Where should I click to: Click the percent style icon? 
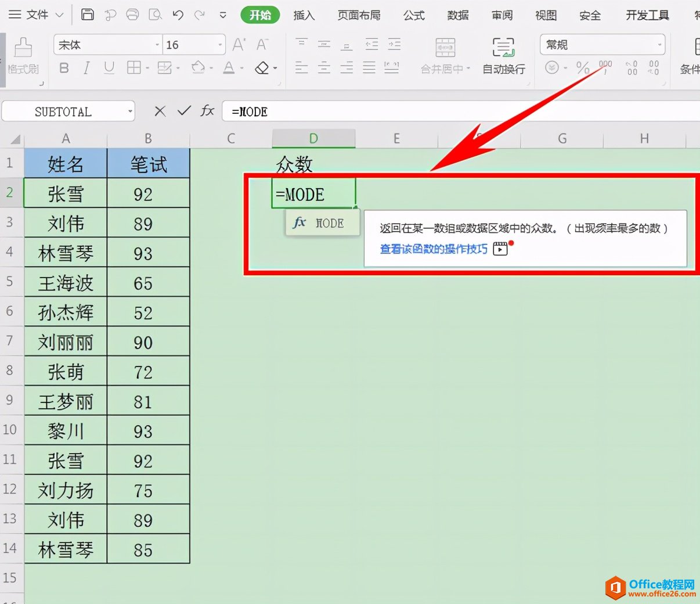click(x=583, y=68)
